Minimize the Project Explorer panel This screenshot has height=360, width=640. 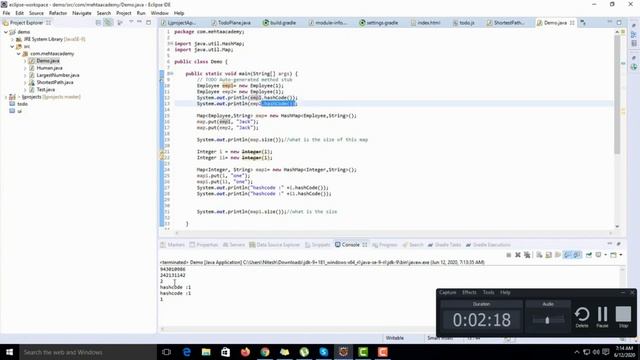140,22
